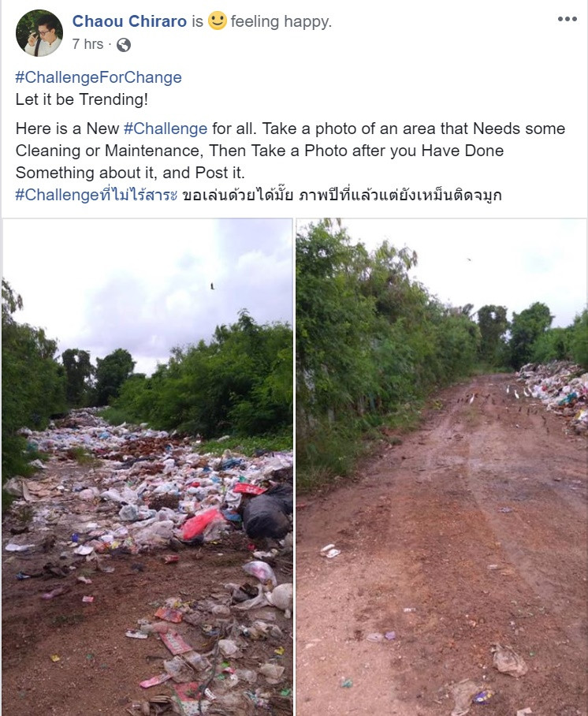
Task: Open the 7 hrs timestamp link
Action: 87,44
